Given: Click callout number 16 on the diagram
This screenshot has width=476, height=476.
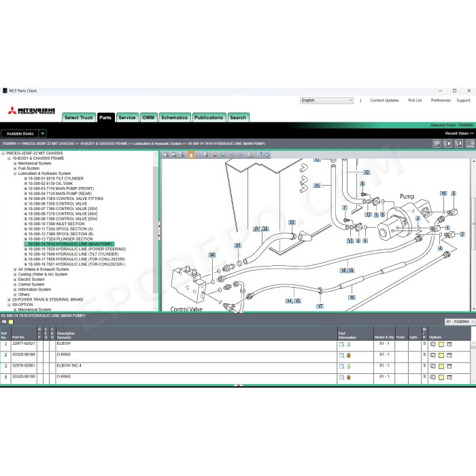Looking at the screenshot, I should click(352, 297).
